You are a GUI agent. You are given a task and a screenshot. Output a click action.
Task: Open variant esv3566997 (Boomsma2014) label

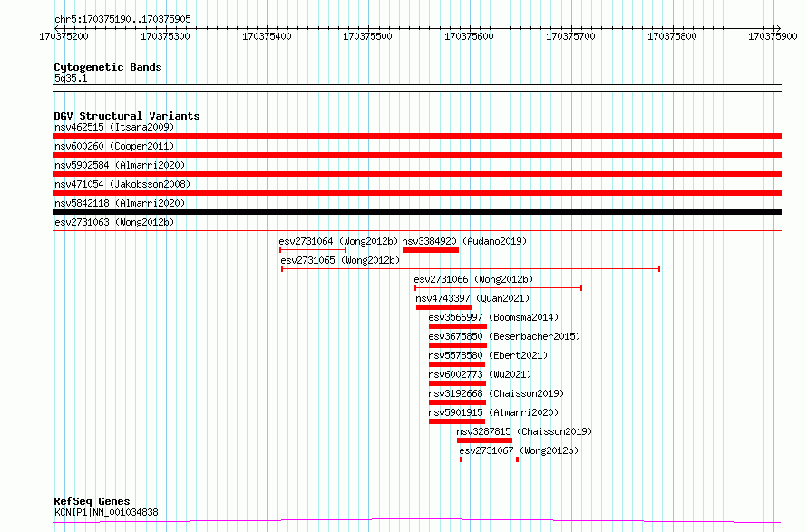click(493, 317)
